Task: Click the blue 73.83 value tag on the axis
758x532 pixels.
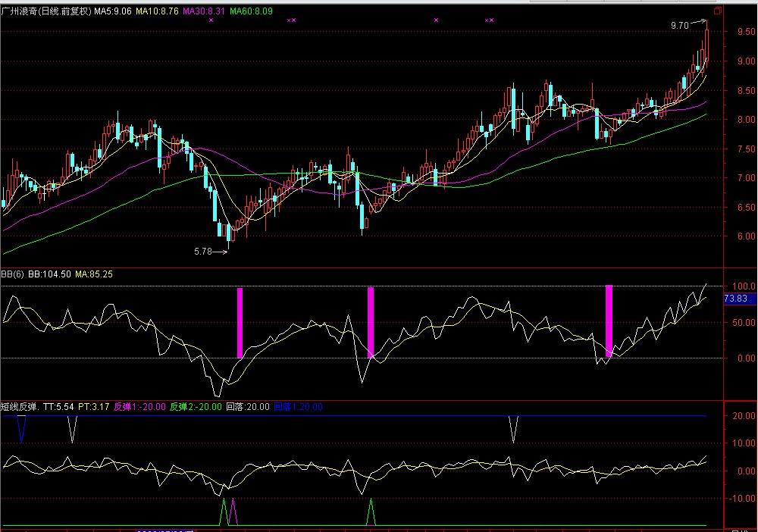Action: tap(737, 300)
